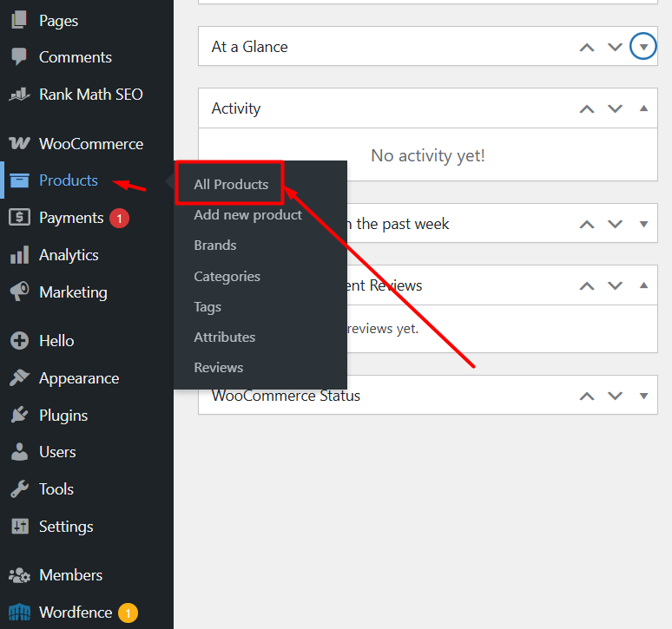
Task: Click the Analytics bar chart icon
Action: [x=19, y=255]
